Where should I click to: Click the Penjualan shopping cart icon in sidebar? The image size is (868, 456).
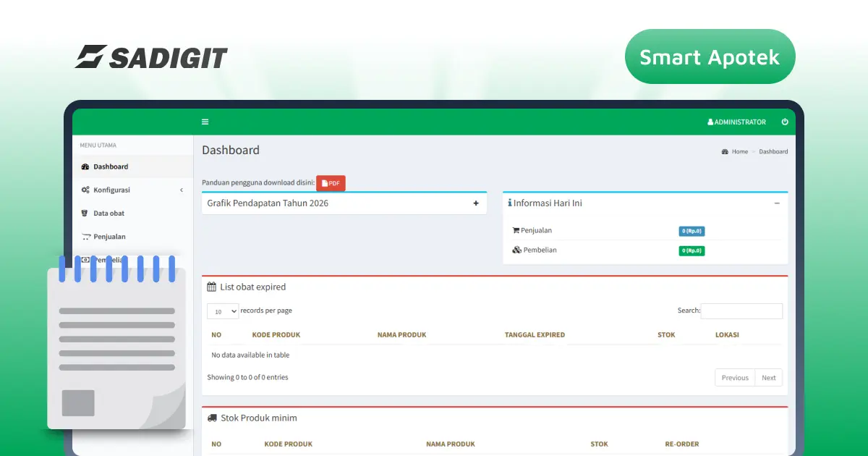[x=86, y=236]
